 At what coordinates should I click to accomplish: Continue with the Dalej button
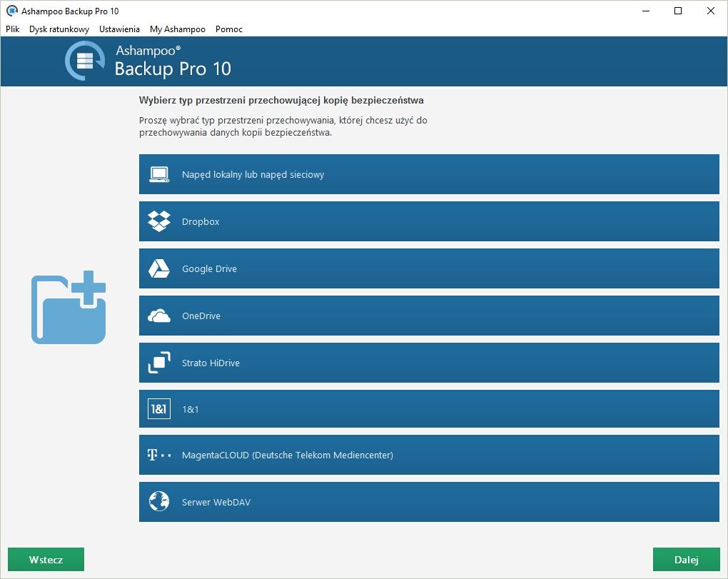686,560
